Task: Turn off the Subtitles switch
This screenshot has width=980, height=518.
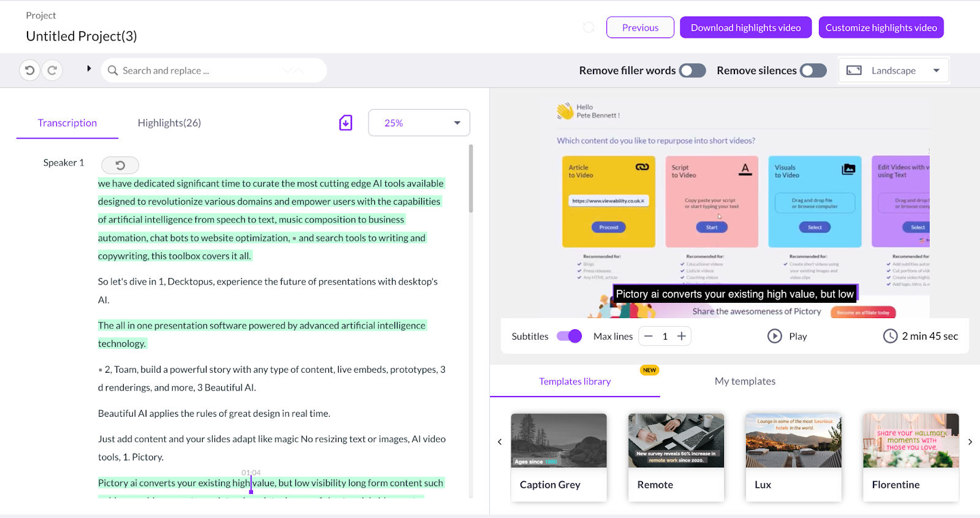Action: tap(569, 336)
